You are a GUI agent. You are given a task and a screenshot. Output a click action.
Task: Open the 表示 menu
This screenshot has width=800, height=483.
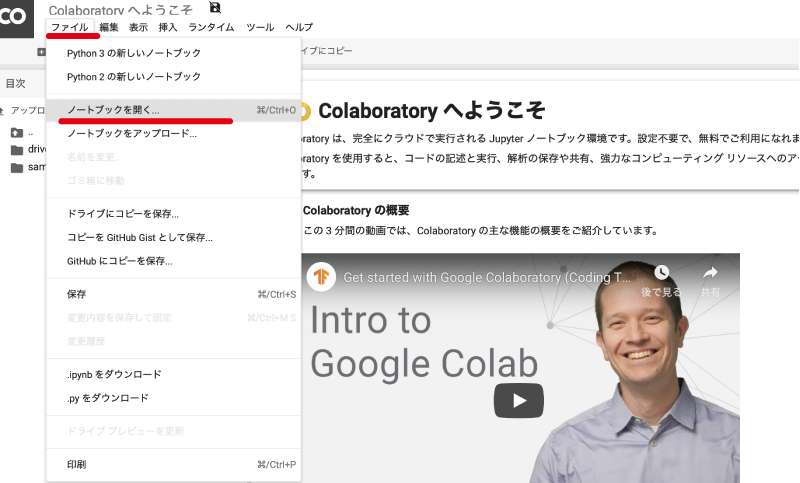pyautogui.click(x=138, y=27)
